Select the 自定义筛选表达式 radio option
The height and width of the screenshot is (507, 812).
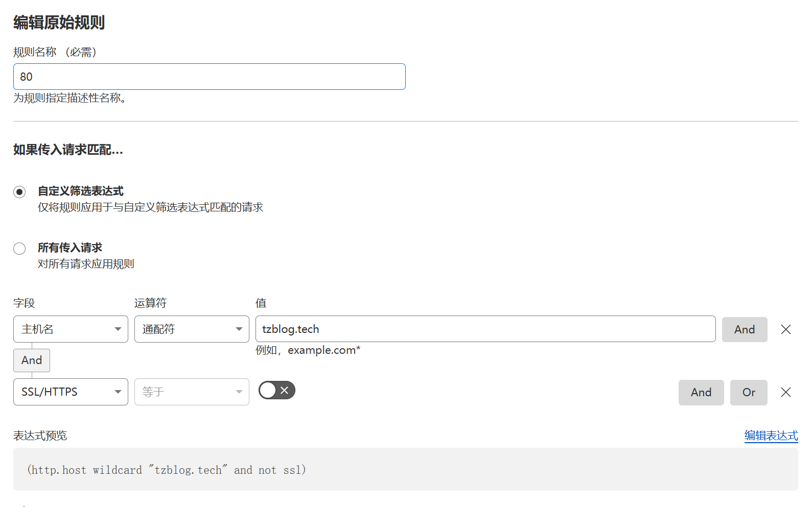click(x=19, y=192)
